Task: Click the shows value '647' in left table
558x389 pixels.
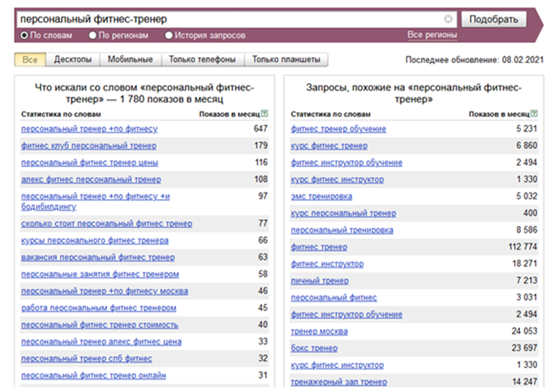Action: (x=260, y=128)
